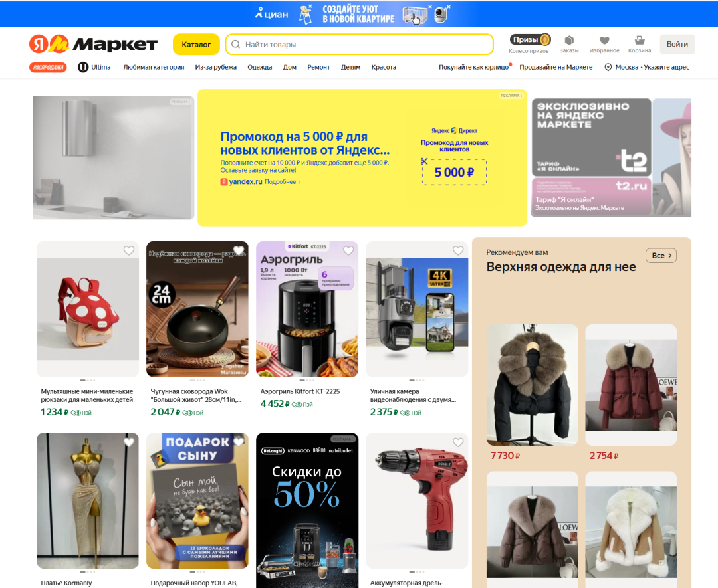Open the Избранное heart icon in header
This screenshot has width=718, height=588.
604,41
